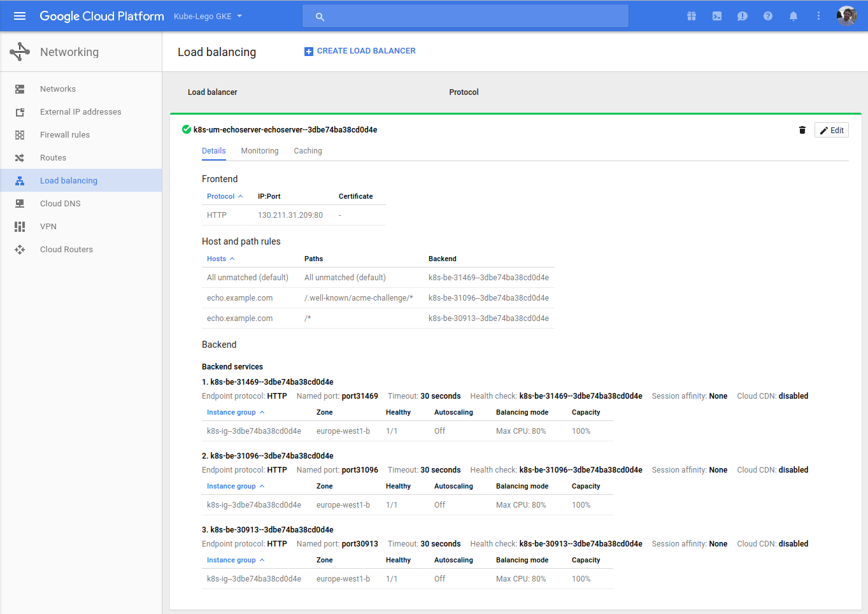Click the IP:Port 130.211.31.209:80 cell
The width and height of the screenshot is (868, 614).
pyautogui.click(x=290, y=215)
